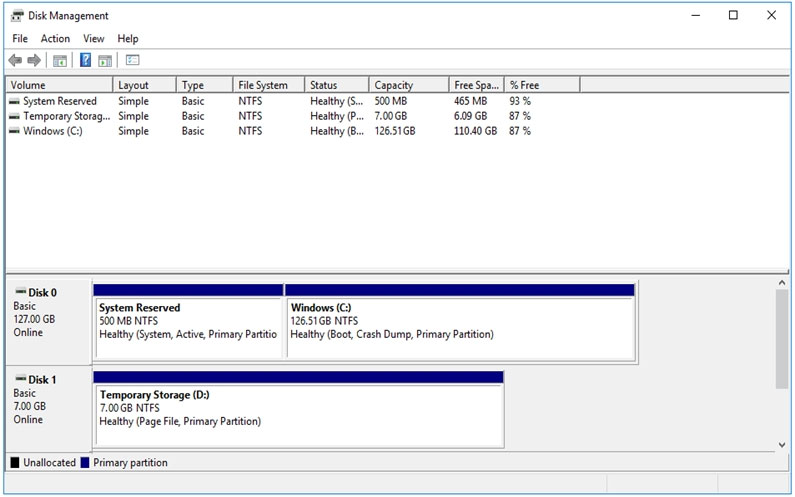The height and width of the screenshot is (497, 795).
Task: Click the Disk Management app icon in title bar
Action: pyautogui.click(x=17, y=16)
